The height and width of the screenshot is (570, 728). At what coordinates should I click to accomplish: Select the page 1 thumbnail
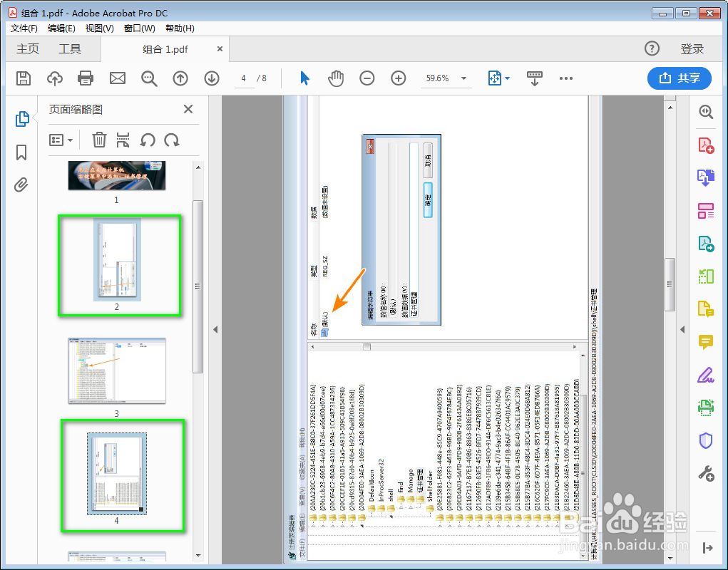116,175
